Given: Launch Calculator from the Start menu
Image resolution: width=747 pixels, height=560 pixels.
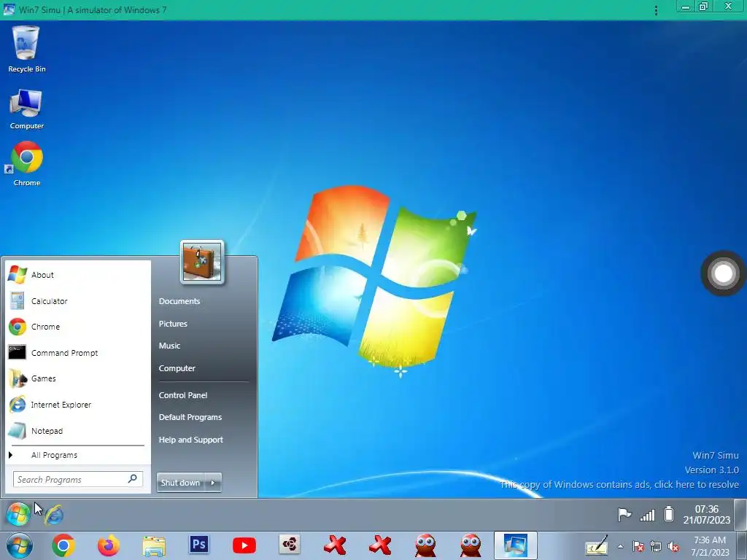Looking at the screenshot, I should click(76, 301).
